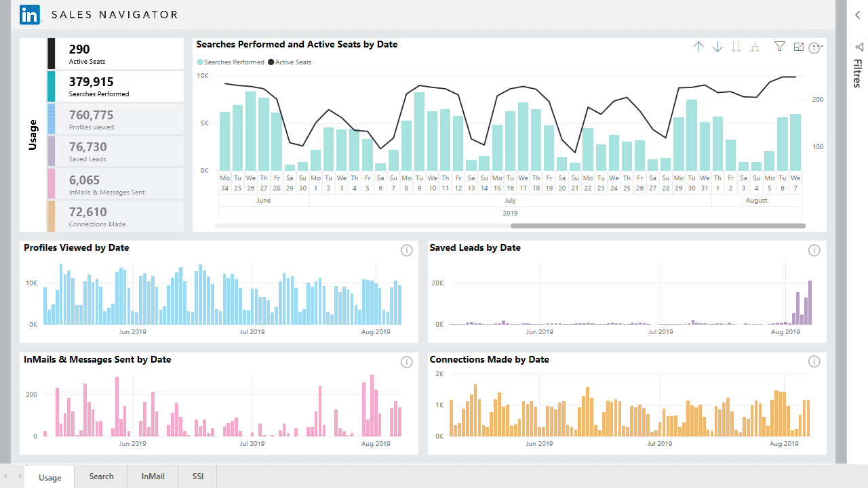The image size is (868, 488).
Task: Click the 'Saved Leads by Date' title
Action: point(475,247)
